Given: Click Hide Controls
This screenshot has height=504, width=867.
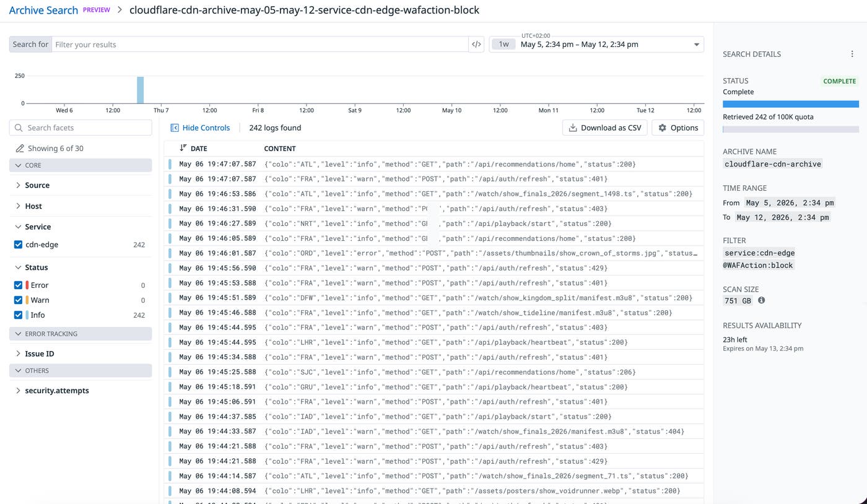Looking at the screenshot, I should (x=200, y=128).
